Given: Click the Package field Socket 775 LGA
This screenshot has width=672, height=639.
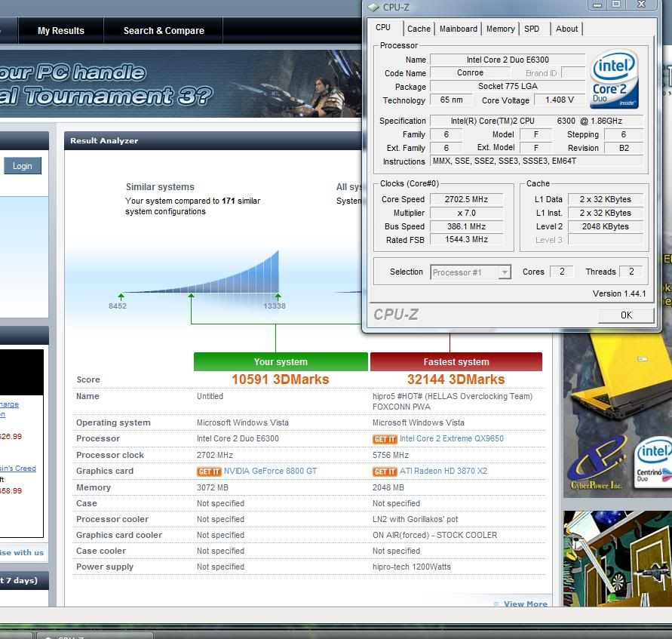Looking at the screenshot, I should coord(508,86).
